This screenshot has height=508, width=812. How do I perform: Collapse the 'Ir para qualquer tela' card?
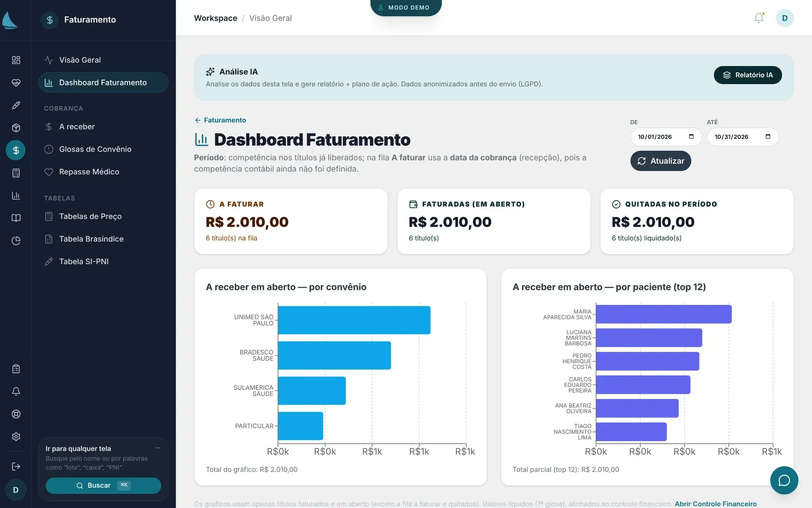pos(157,448)
